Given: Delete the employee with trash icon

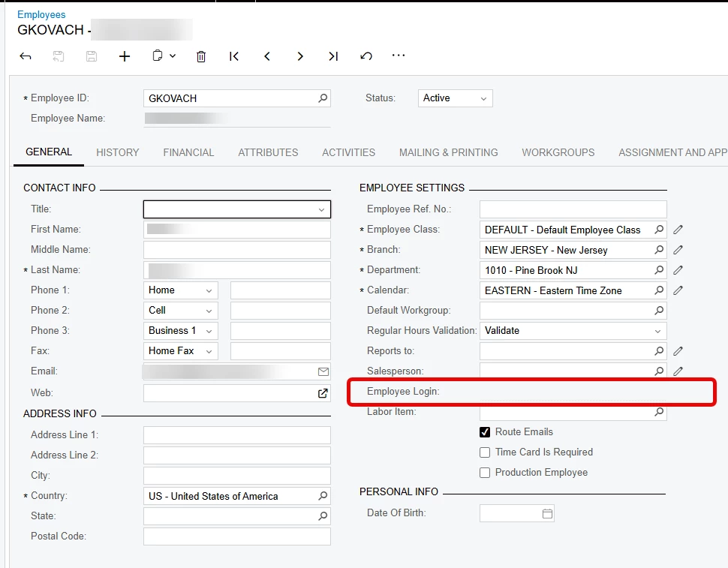Looking at the screenshot, I should pos(201,56).
